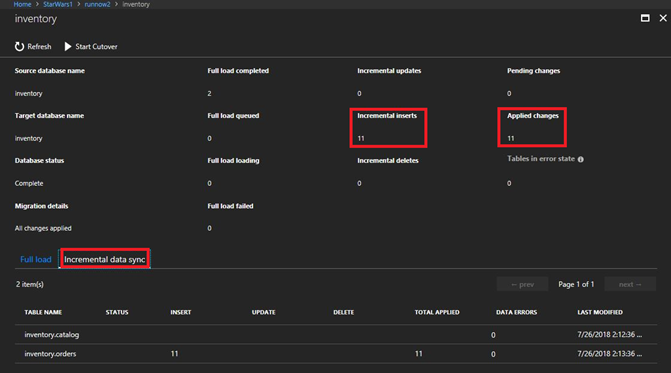
Task: Click the inventory breadcrumb item
Action: click(x=136, y=4)
